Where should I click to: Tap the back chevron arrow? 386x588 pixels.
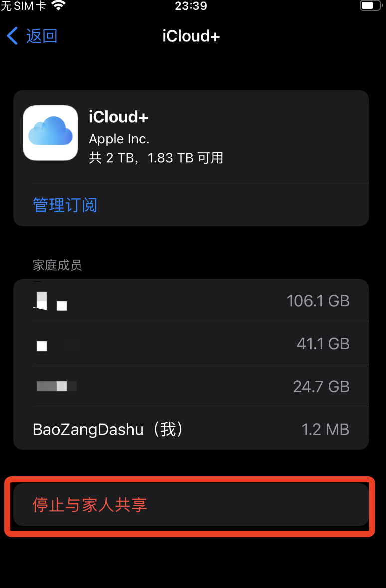[x=13, y=36]
